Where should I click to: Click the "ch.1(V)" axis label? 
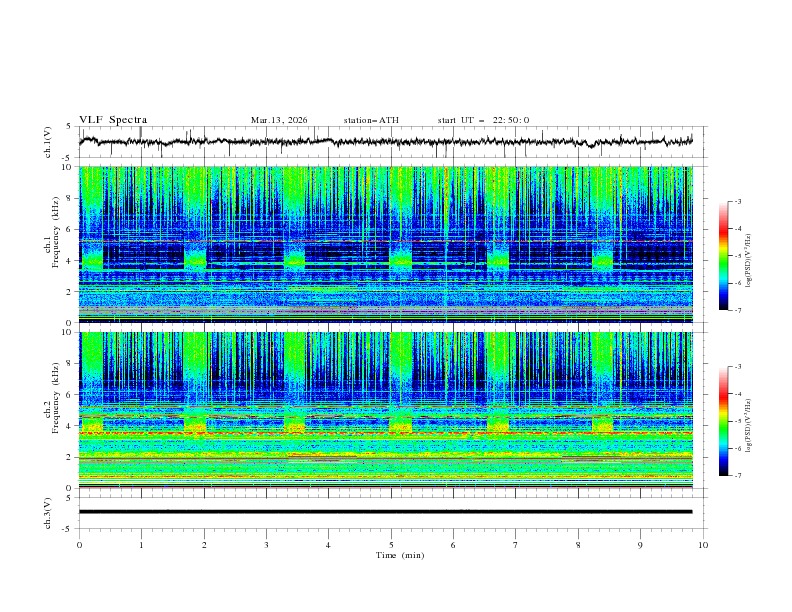pos(48,142)
